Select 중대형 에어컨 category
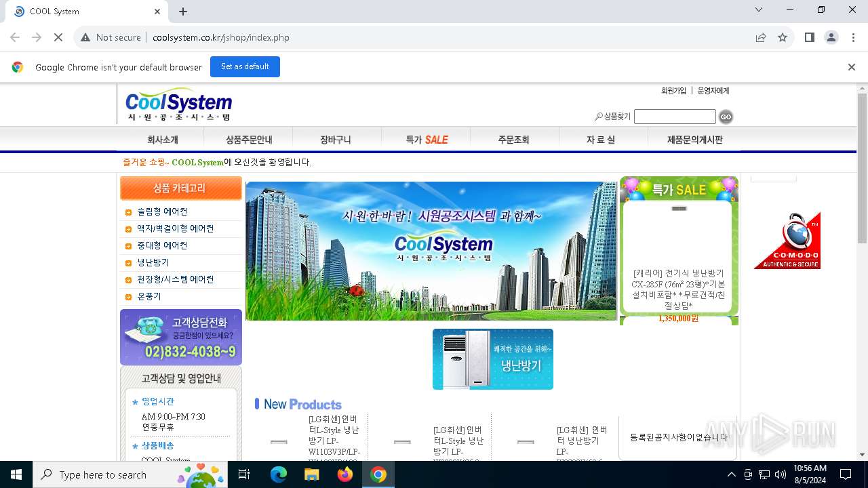868x488 pixels. (x=162, y=245)
